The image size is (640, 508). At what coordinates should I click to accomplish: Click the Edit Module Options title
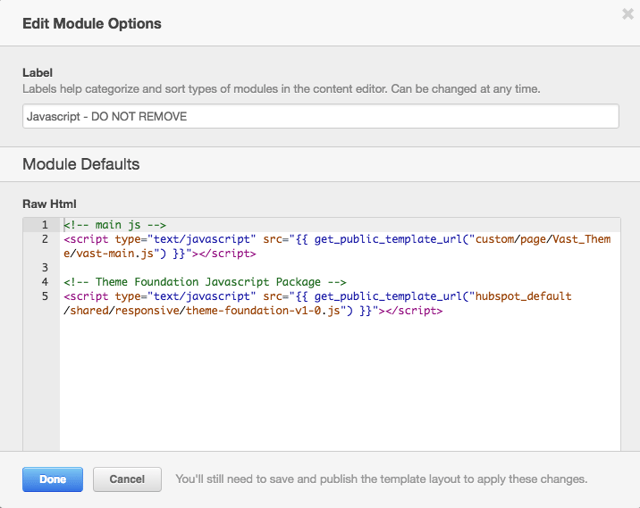[x=92, y=24]
